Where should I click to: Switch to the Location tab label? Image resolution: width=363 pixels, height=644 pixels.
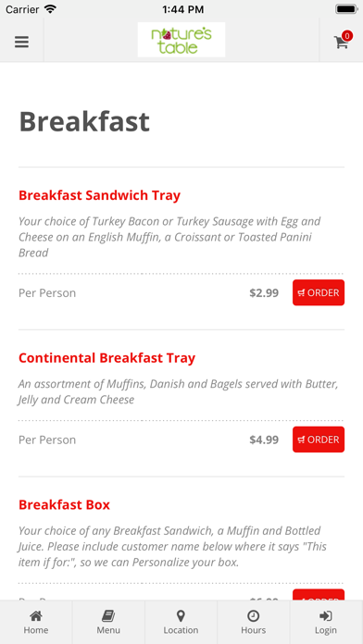pos(181,630)
